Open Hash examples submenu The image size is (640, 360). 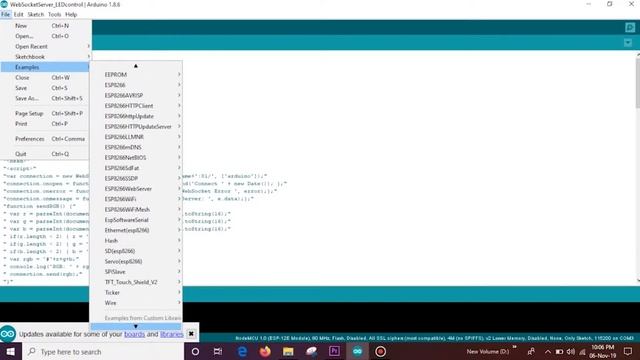tap(136, 241)
